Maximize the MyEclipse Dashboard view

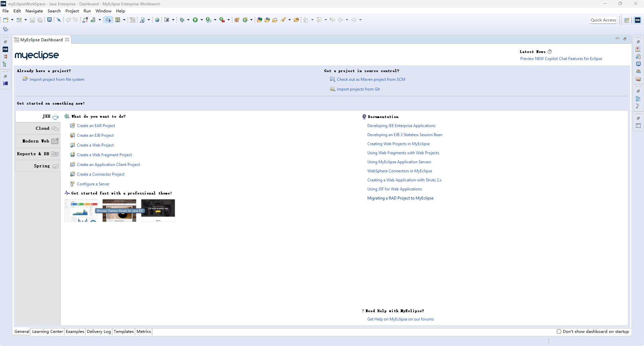click(x=625, y=39)
